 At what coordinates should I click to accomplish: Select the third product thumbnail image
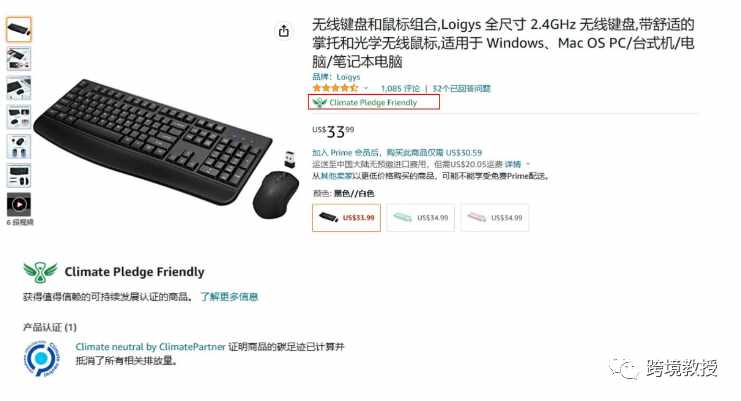click(x=19, y=88)
